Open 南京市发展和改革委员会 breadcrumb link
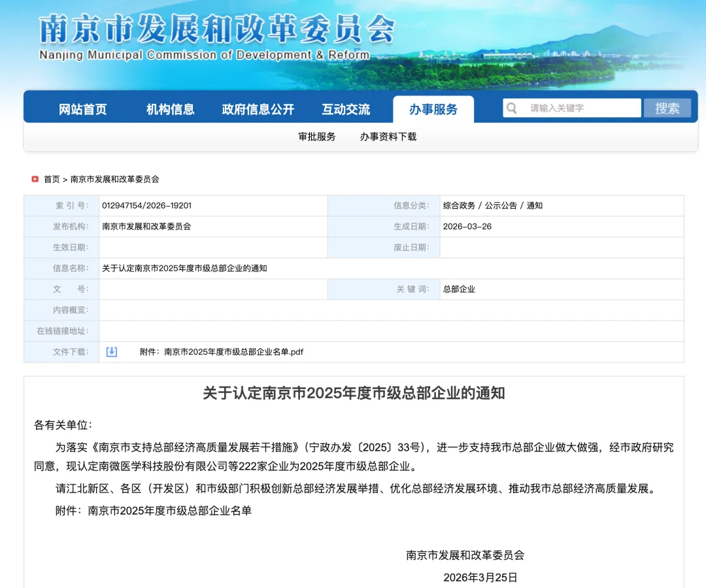The height and width of the screenshot is (588, 706). pyautogui.click(x=115, y=179)
